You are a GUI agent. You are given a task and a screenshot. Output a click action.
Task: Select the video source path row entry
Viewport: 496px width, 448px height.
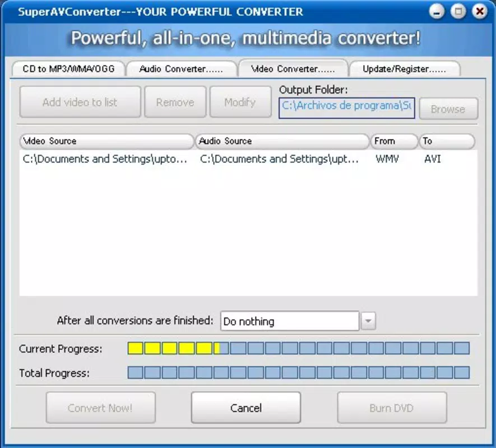click(x=105, y=159)
